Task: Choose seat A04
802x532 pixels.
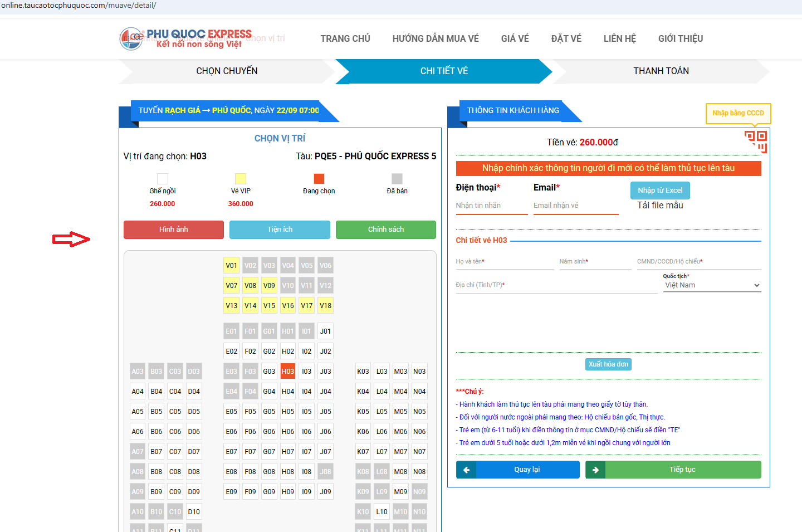Action: point(138,392)
